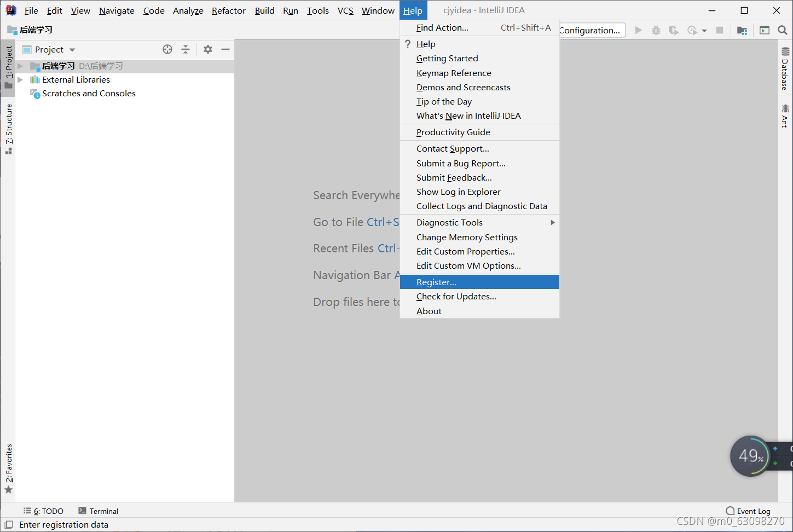
Task: Open the Navigate menu
Action: point(117,10)
